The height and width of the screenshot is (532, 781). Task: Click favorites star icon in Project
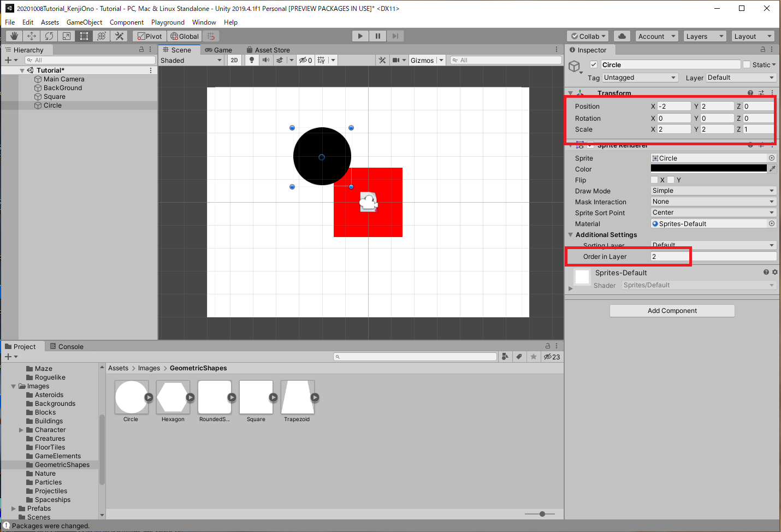(533, 357)
